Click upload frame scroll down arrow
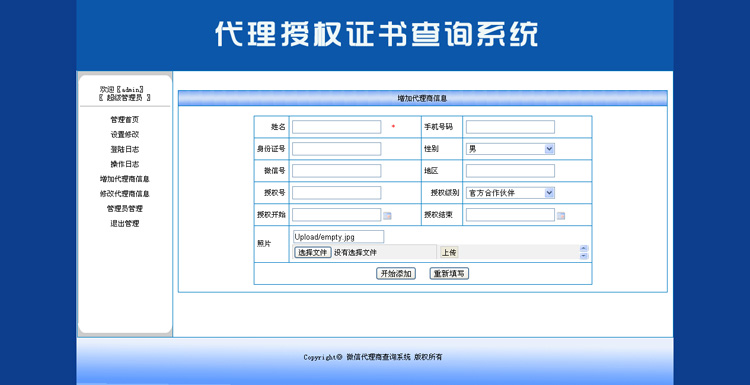This screenshot has height=385, width=750. (x=584, y=256)
